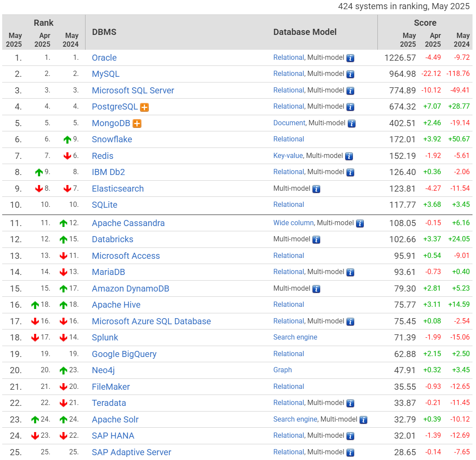476x460 pixels.
Task: Open the SAP HANA link
Action: tap(113, 436)
